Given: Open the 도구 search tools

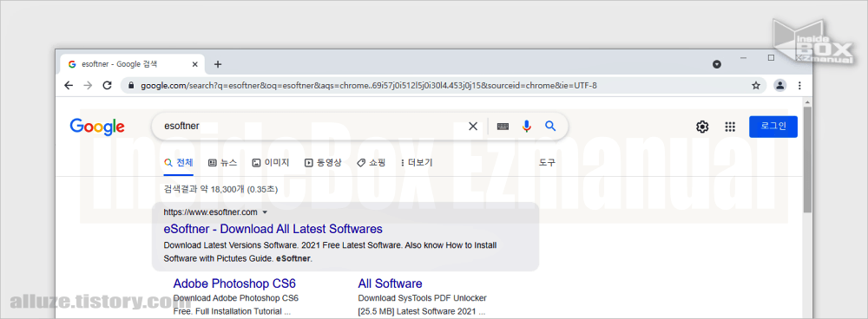Looking at the screenshot, I should 547,163.
